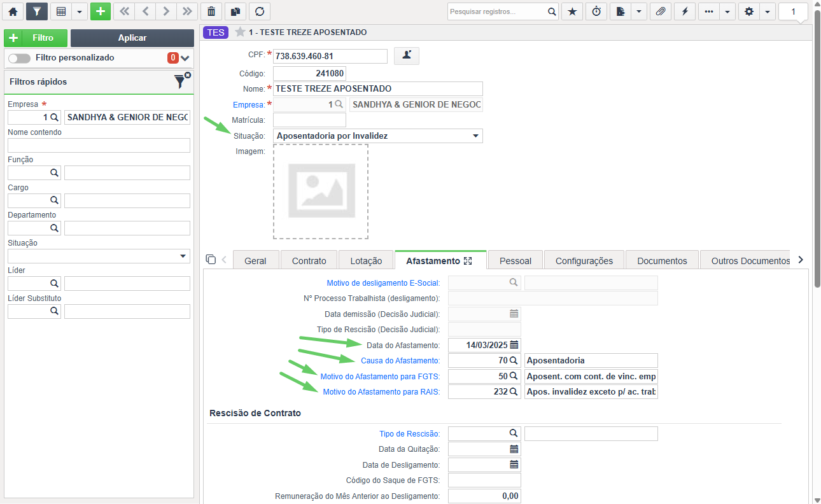
Task: Open quick actions lightning icon
Action: tap(684, 11)
